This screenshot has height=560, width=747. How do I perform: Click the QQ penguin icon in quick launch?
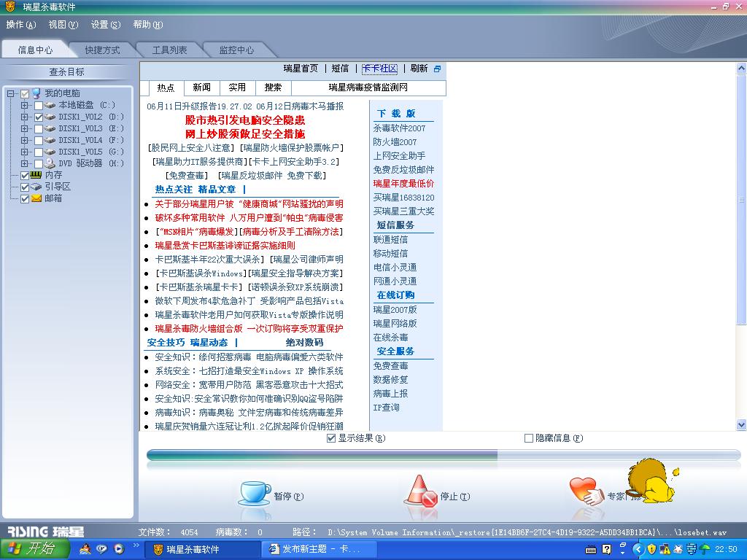pyautogui.click(x=85, y=549)
